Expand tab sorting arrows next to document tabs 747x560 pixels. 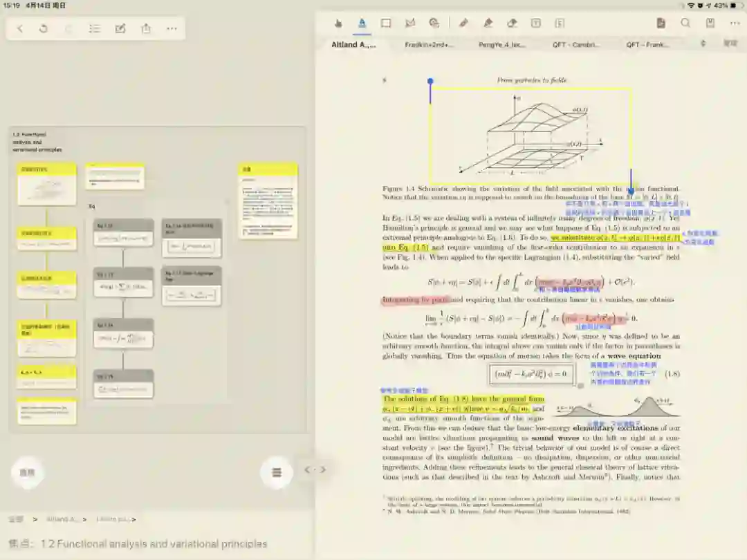coord(703,44)
